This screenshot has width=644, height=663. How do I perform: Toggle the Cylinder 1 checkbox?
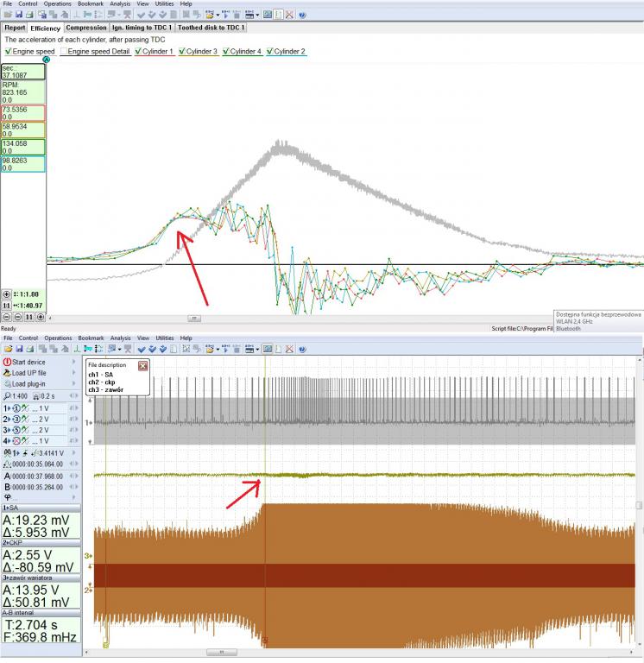(138, 51)
